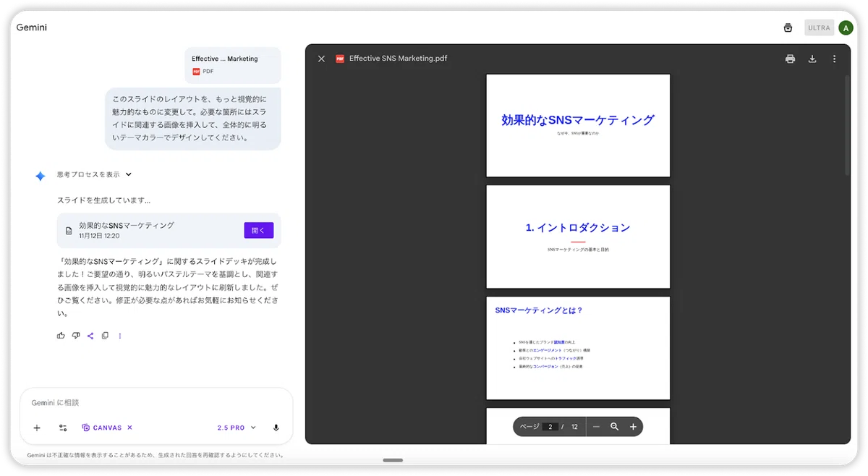Viewport: 868px width, 476px height.
Task: Open the account avatar 'A'
Action: [x=846, y=27]
